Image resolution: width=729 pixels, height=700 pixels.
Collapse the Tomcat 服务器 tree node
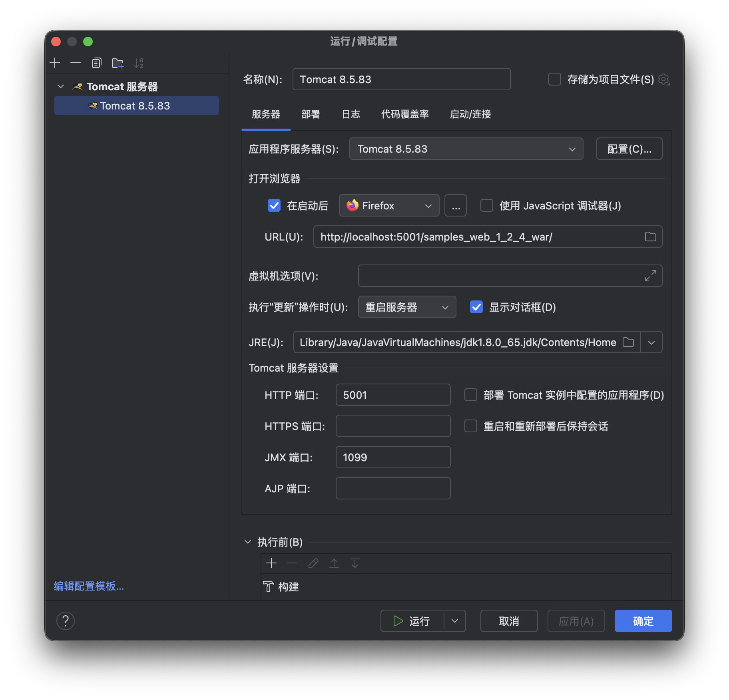[61, 86]
